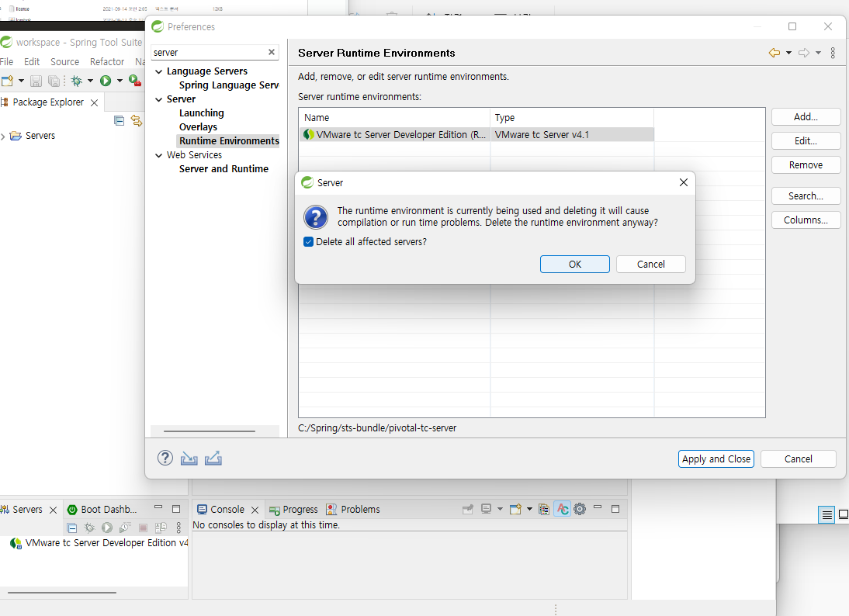Screen dimensions: 849x616
Task: Select Spring Language Servers preference page
Action: [x=229, y=85]
